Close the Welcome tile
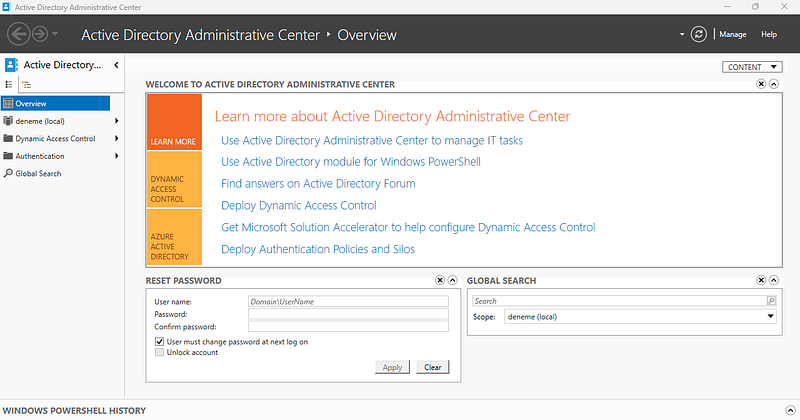This screenshot has width=800, height=420. click(x=761, y=84)
